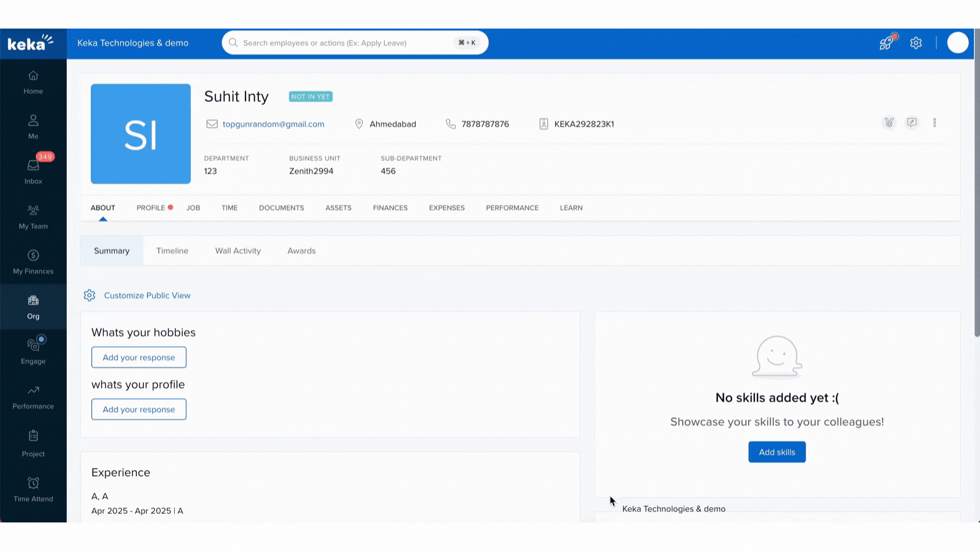
Task: Open Inbox with 349 notifications
Action: [x=33, y=171]
